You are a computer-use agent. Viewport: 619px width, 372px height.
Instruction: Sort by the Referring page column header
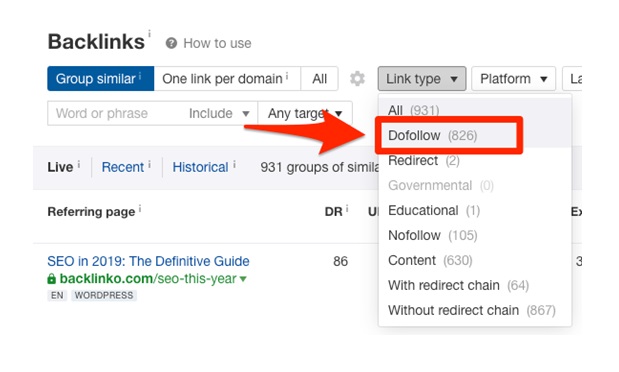point(91,212)
